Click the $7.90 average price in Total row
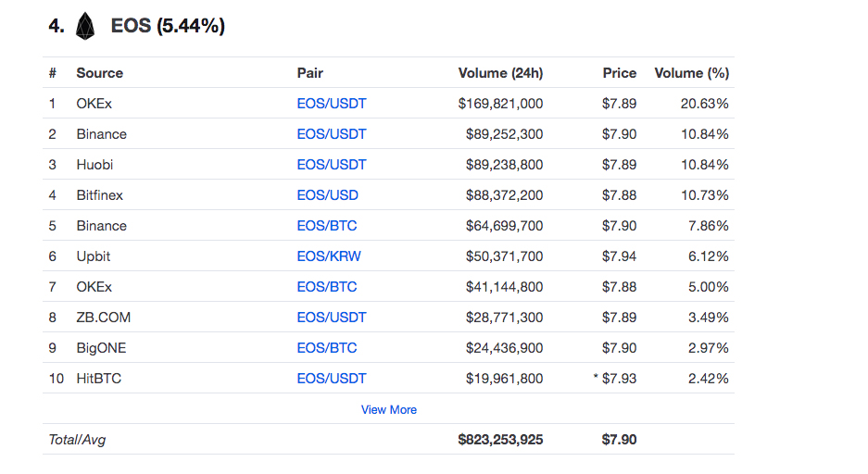The height and width of the screenshot is (474, 868). point(620,440)
